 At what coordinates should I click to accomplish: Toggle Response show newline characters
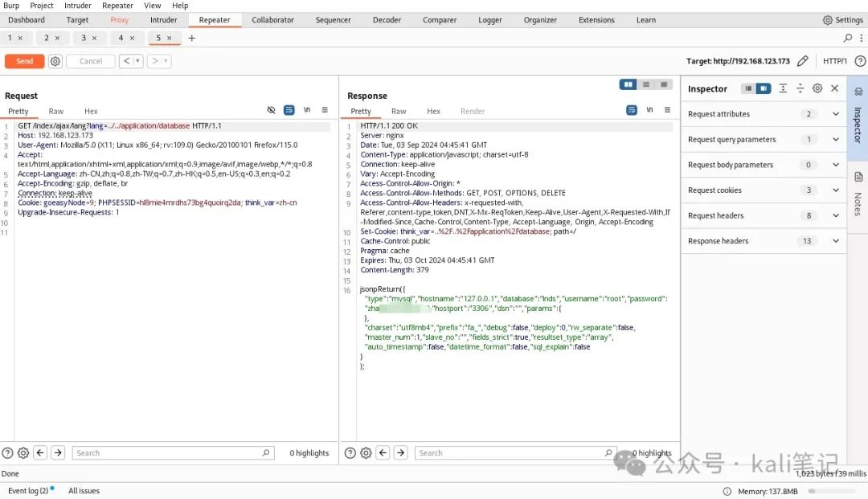(649, 110)
